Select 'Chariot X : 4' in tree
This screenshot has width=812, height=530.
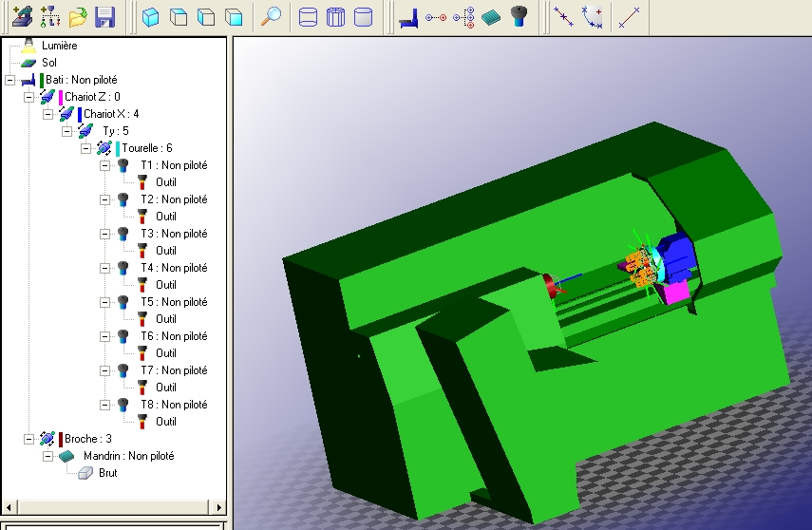click(111, 114)
